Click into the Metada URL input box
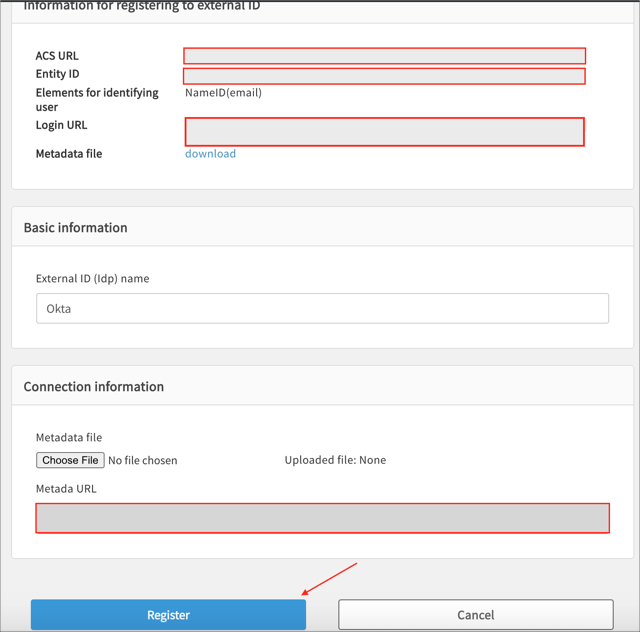The height and width of the screenshot is (632, 640). (322, 518)
